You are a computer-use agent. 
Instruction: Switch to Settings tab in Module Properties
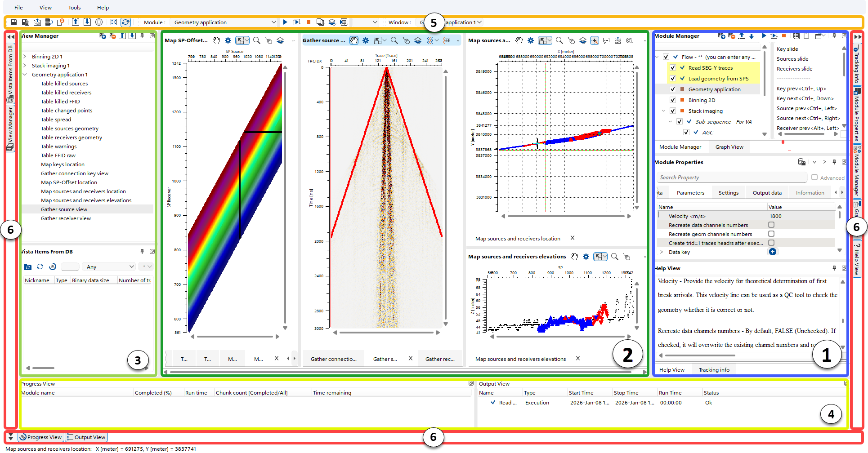729,193
